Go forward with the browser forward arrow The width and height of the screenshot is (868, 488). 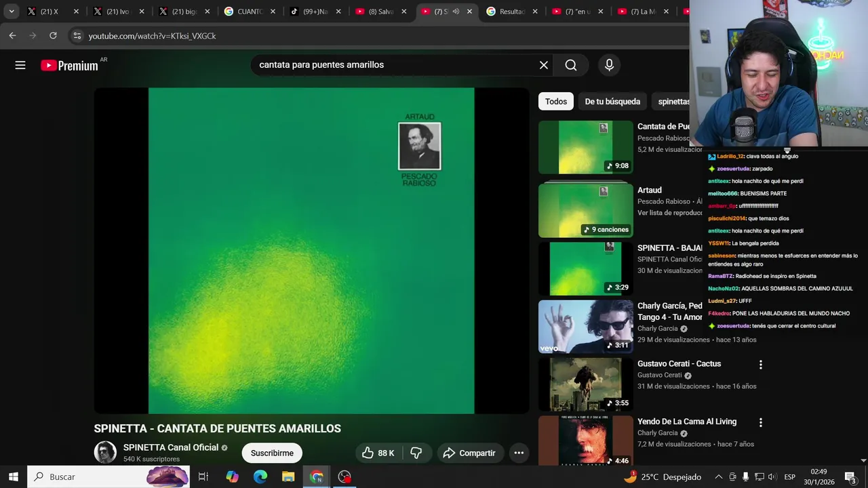click(x=33, y=36)
